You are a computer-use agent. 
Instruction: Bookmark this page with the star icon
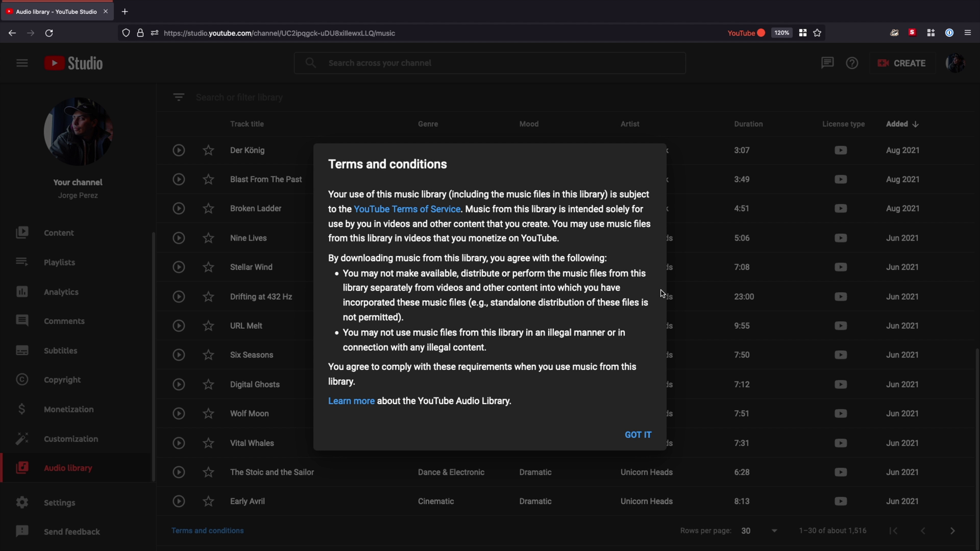817,33
